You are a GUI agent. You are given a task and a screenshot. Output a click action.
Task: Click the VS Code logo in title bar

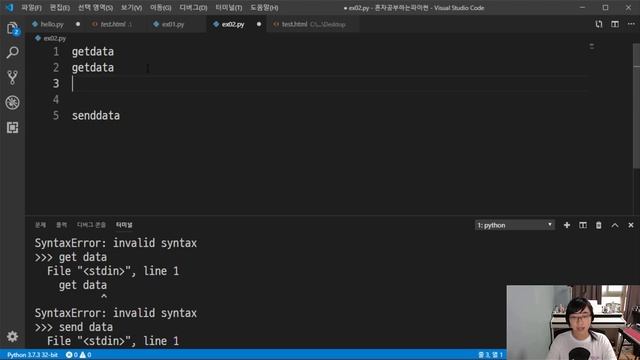pyautogui.click(x=9, y=8)
